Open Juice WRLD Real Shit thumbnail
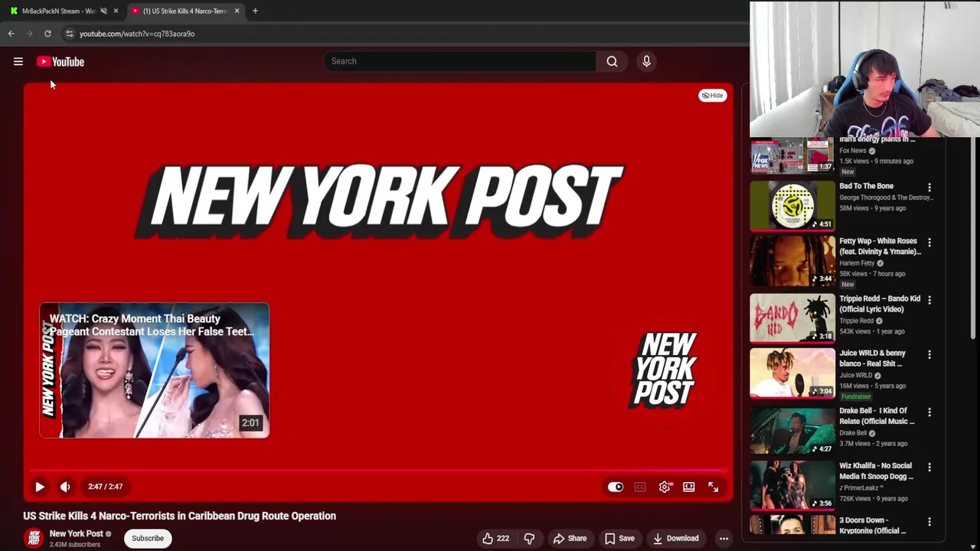This screenshot has height=551, width=980. 792,373
